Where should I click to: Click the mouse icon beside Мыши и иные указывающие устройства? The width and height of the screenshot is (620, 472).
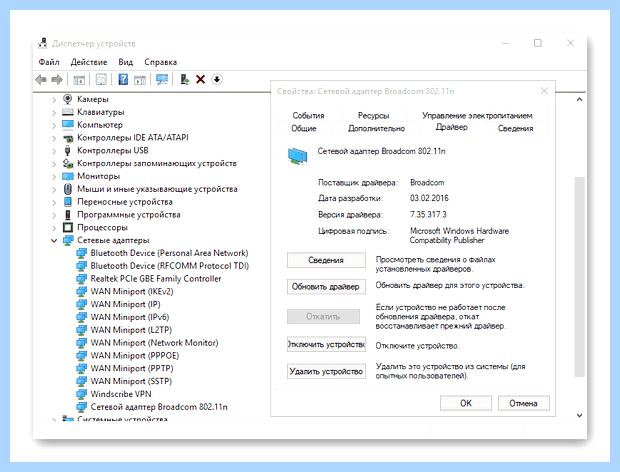coord(68,189)
